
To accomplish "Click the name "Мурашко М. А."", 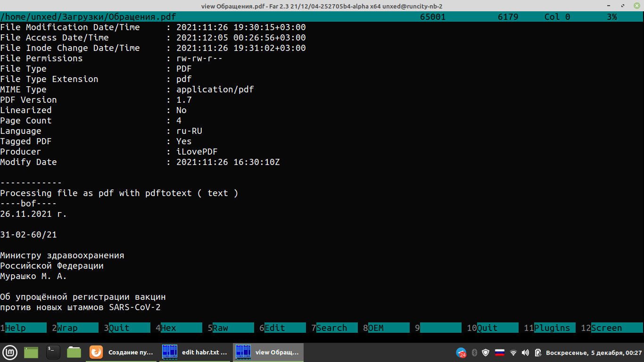I will [x=33, y=276].
